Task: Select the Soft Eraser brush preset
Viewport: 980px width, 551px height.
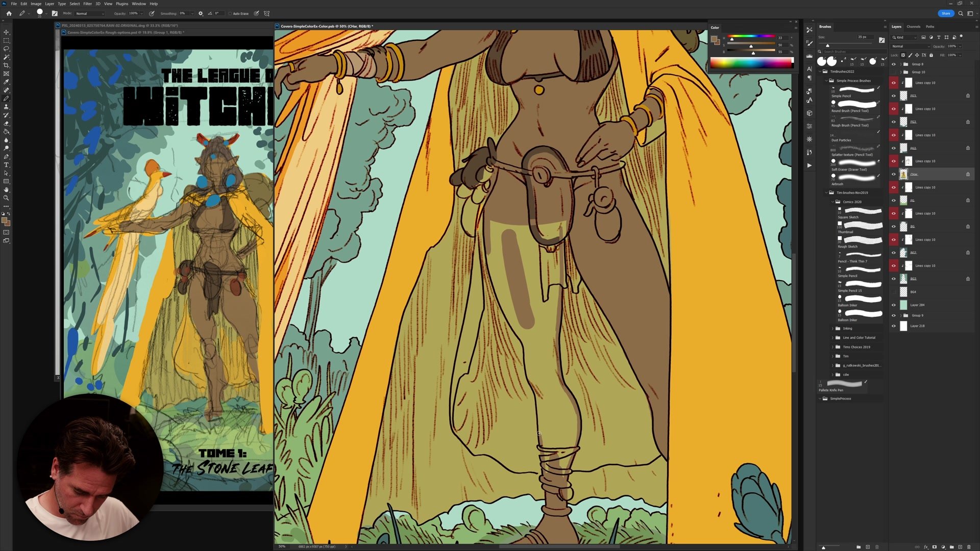Action: [x=855, y=163]
